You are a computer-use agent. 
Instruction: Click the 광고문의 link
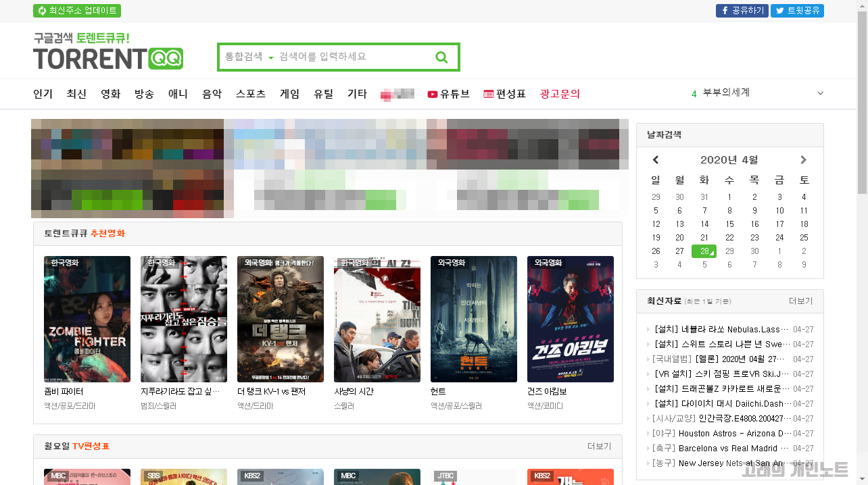coord(560,94)
